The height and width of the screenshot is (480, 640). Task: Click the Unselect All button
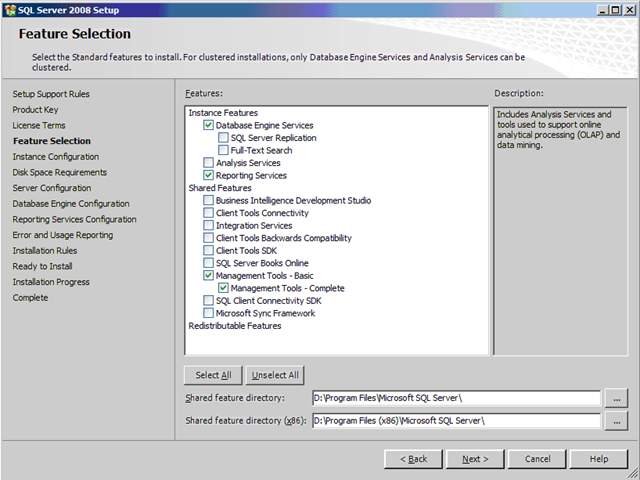coord(275,375)
